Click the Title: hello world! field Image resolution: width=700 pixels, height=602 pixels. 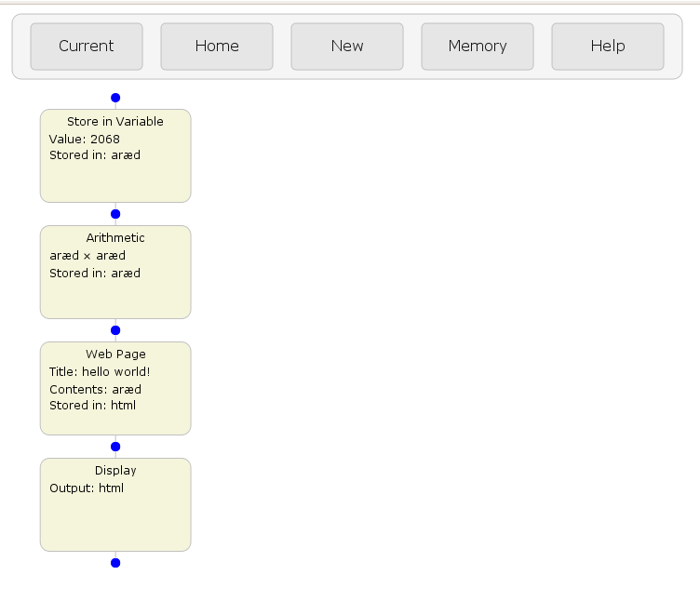click(x=100, y=372)
